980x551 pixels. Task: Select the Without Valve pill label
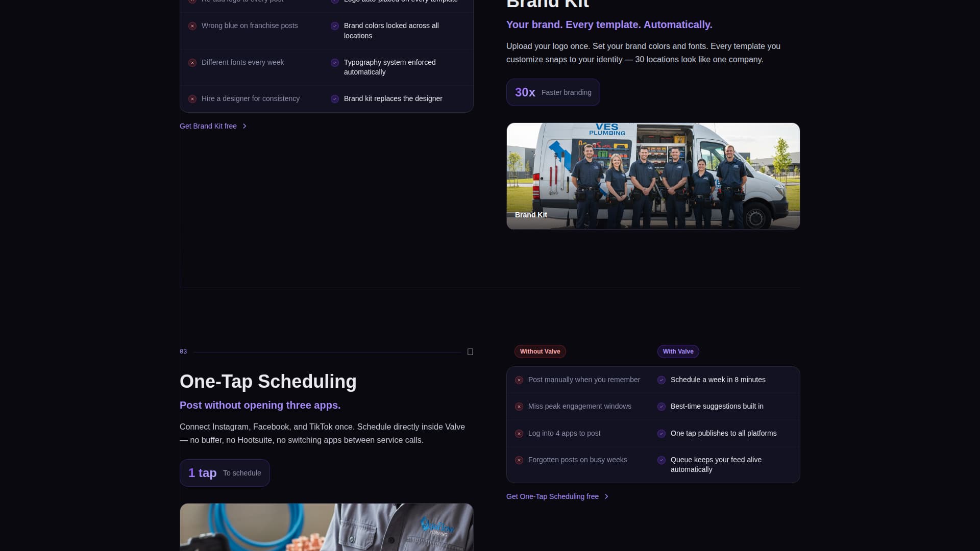(540, 352)
